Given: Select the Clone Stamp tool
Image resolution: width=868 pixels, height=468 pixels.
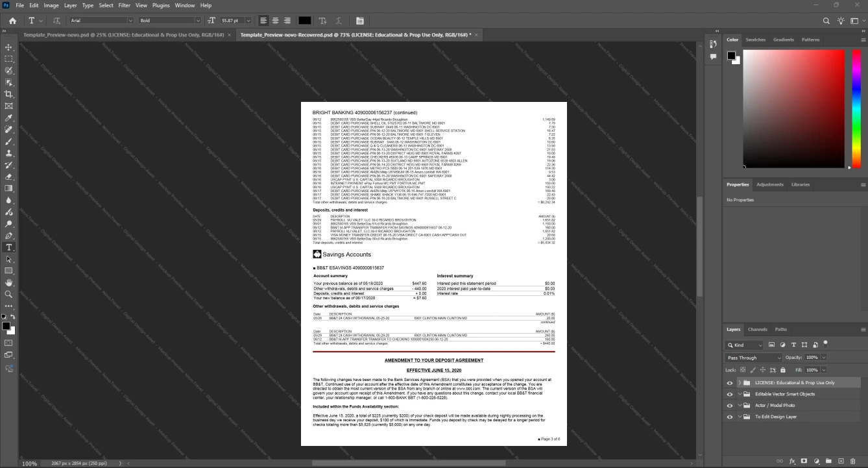Looking at the screenshot, I should click(9, 153).
